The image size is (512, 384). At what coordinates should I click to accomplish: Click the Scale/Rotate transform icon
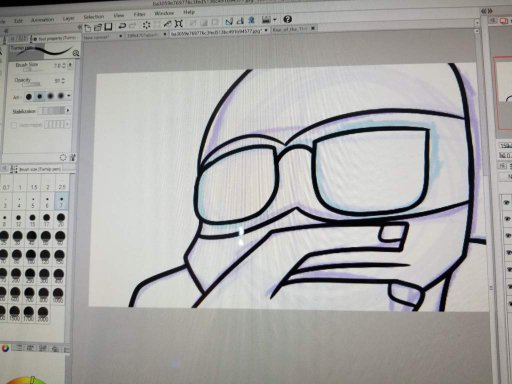(179, 24)
